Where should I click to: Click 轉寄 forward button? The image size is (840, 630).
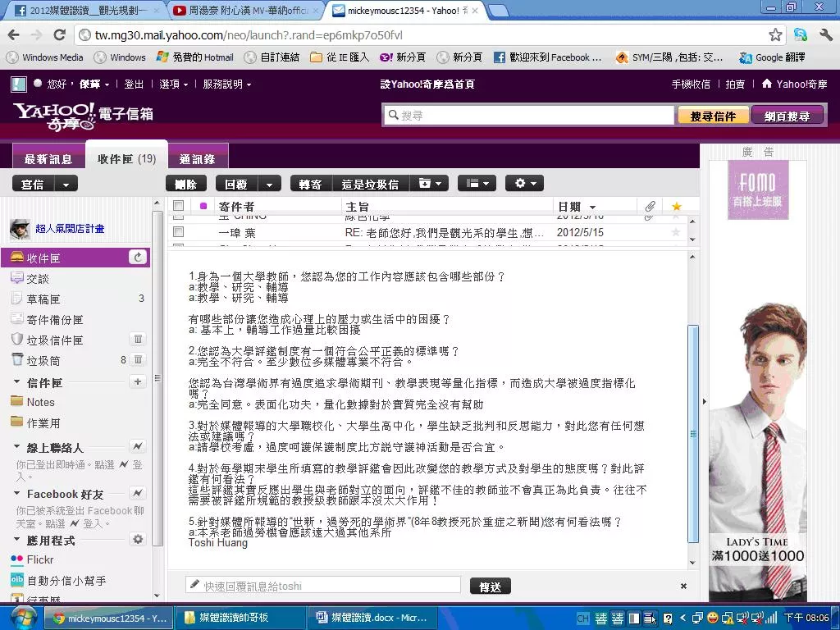pos(311,185)
